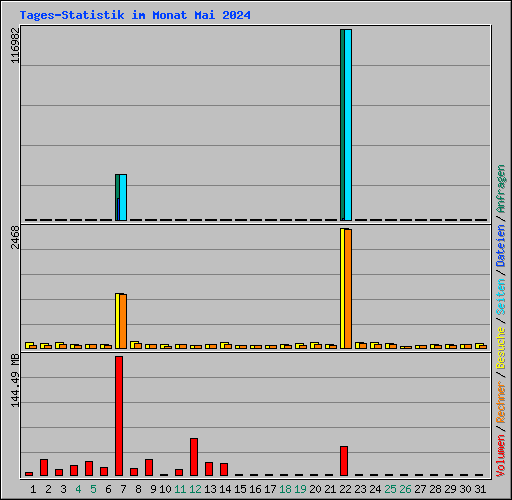Click the red Volumen bar on day 12
This screenshot has height=500, width=512.
194,457
